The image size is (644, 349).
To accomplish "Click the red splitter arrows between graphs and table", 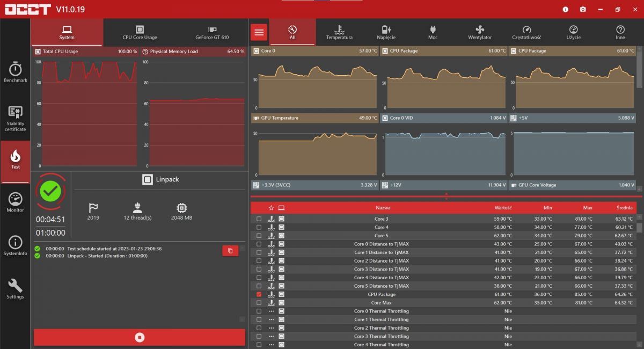I will (x=446, y=197).
